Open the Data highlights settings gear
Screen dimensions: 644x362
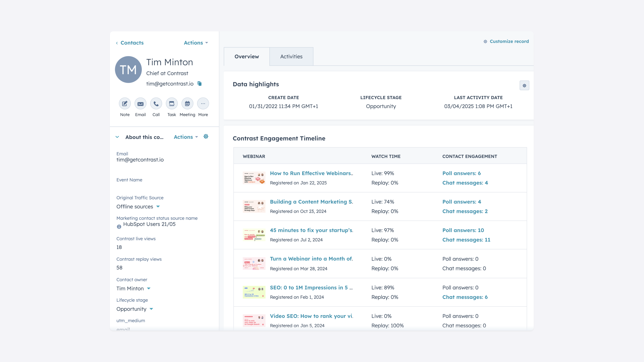pos(524,85)
